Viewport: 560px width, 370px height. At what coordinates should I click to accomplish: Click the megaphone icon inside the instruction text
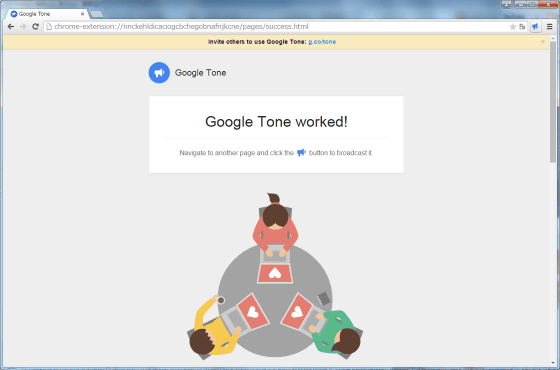click(301, 152)
